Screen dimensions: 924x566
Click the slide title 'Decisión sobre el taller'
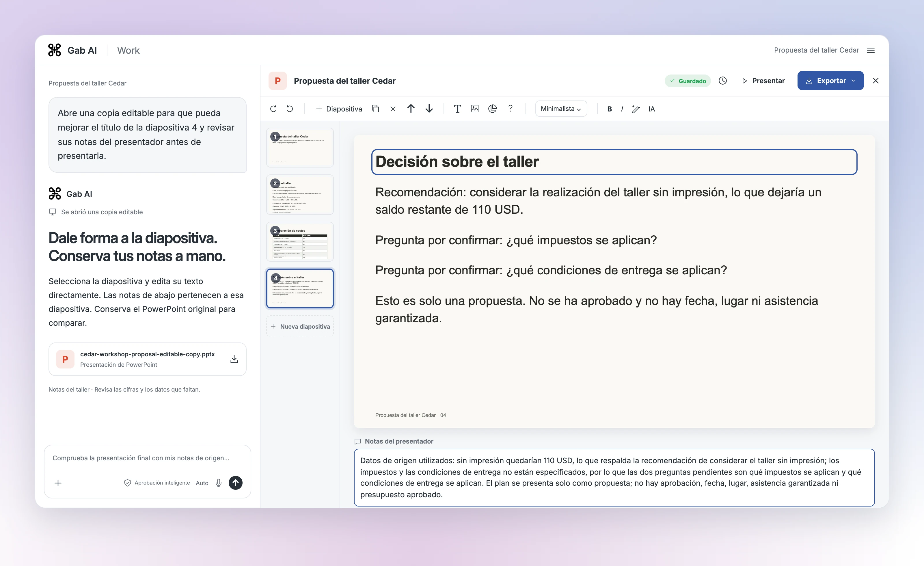tap(614, 162)
